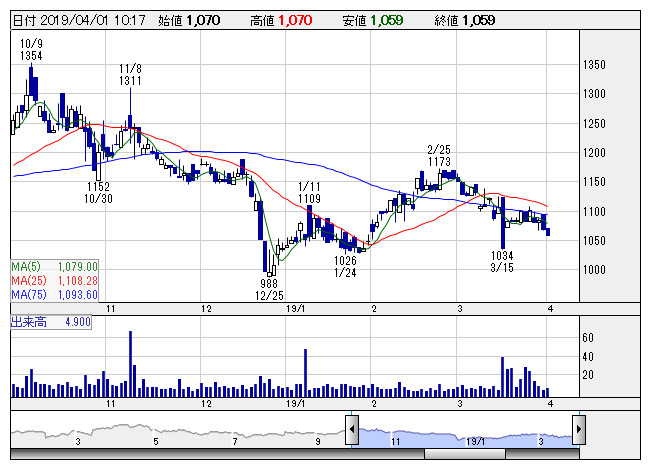
Task: Click the 1350 price axis label
Action: pos(594,65)
